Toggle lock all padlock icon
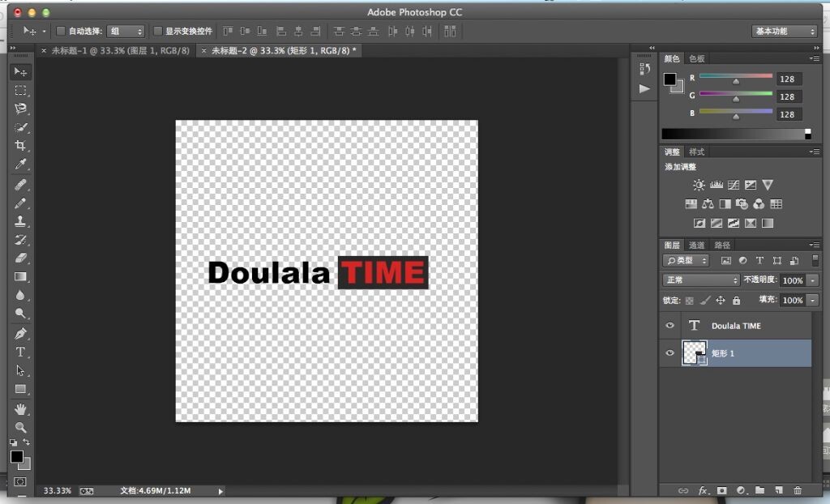830x504 pixels. click(x=736, y=301)
